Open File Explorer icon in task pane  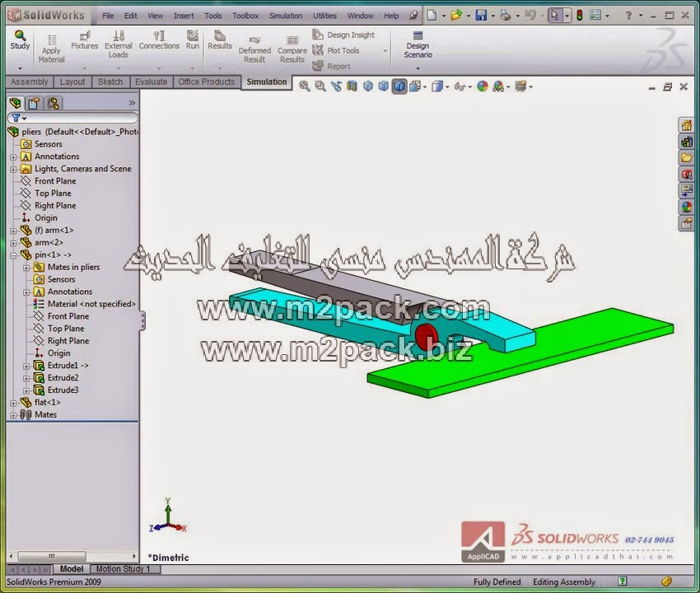(687, 158)
